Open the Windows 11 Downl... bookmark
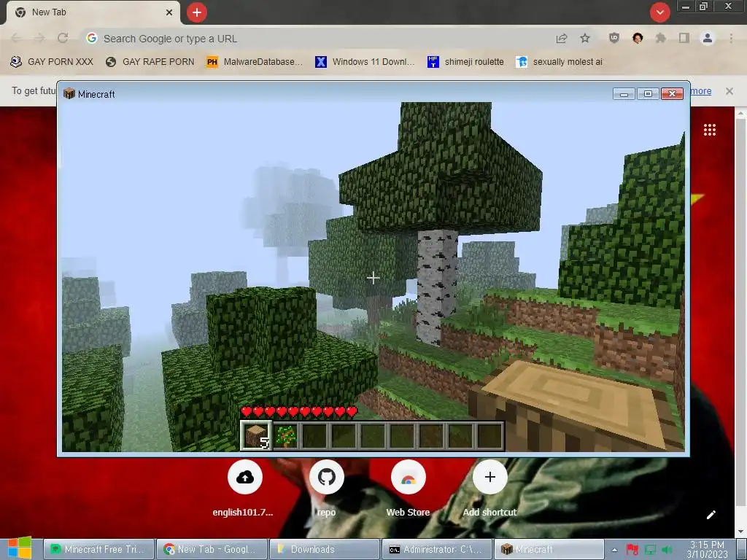 tap(365, 62)
